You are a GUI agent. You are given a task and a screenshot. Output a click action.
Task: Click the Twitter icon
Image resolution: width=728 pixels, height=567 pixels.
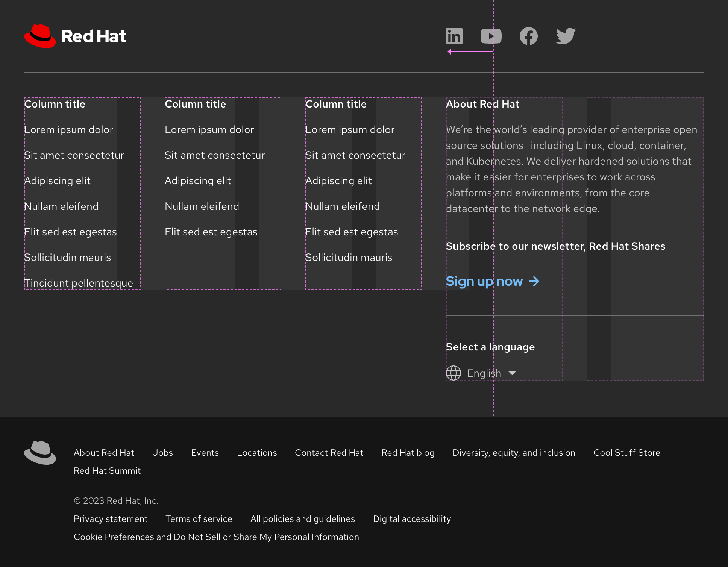coord(565,36)
